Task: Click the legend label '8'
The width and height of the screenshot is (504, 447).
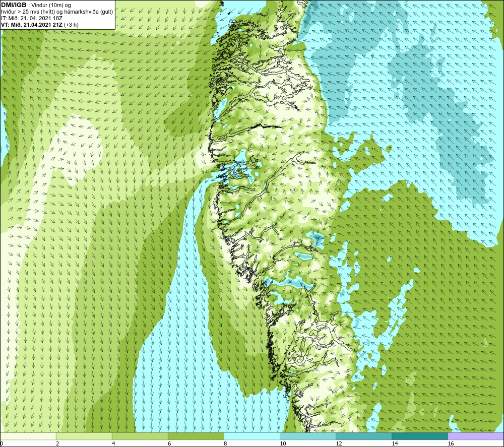Action: 225,443
